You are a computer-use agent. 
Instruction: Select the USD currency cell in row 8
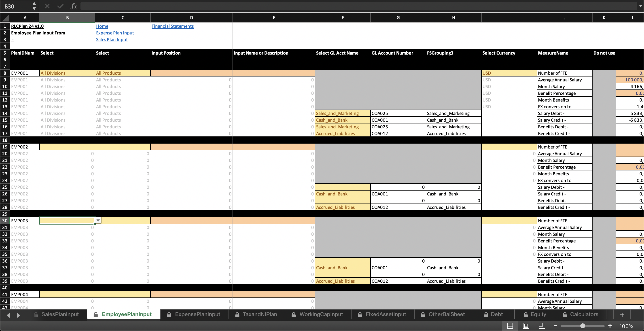coord(509,73)
